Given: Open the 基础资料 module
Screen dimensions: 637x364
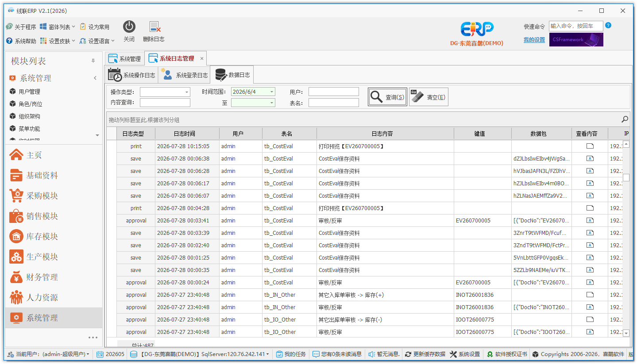Looking at the screenshot, I should [x=54, y=176].
